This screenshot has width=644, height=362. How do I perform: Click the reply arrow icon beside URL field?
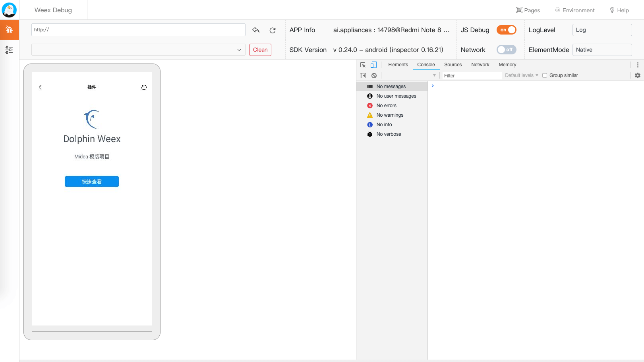coord(256,30)
